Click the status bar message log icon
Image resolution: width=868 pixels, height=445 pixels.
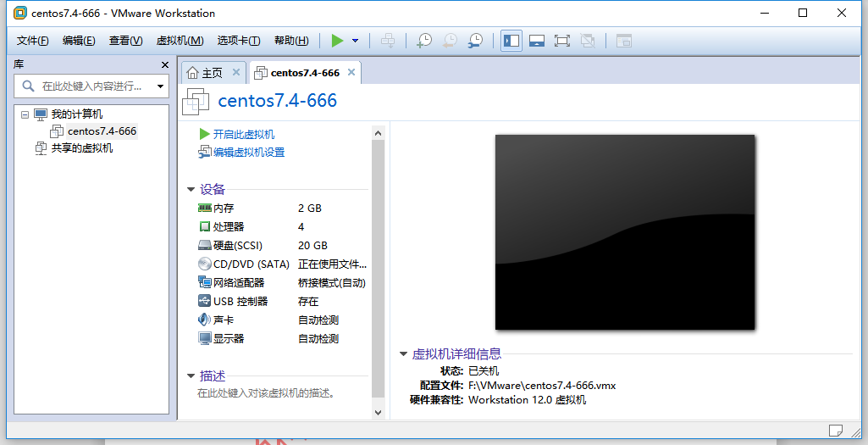836,430
